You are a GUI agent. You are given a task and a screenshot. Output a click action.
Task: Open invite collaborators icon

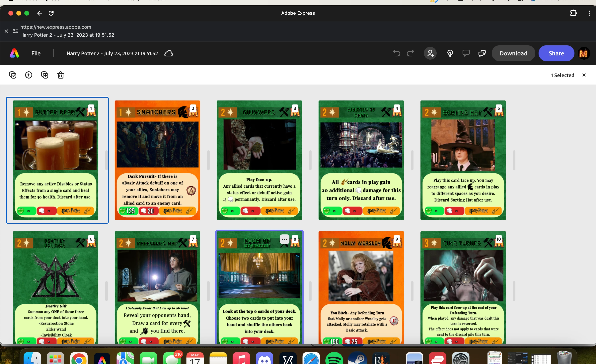coord(430,53)
